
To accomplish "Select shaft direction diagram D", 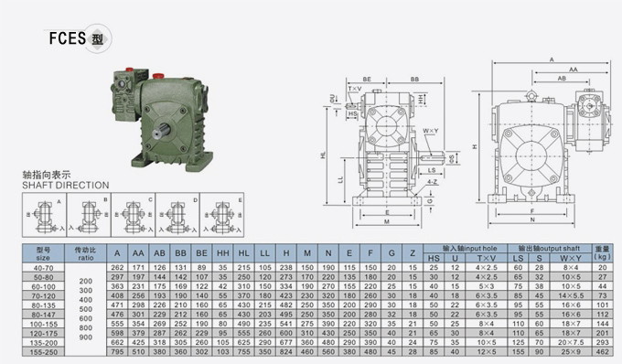I will pyautogui.click(x=177, y=215).
